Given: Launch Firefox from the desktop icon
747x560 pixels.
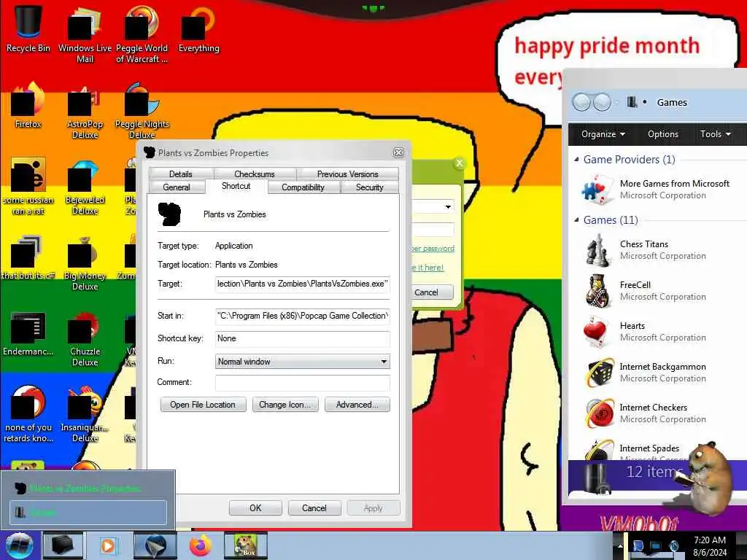Looking at the screenshot, I should pos(28,105).
